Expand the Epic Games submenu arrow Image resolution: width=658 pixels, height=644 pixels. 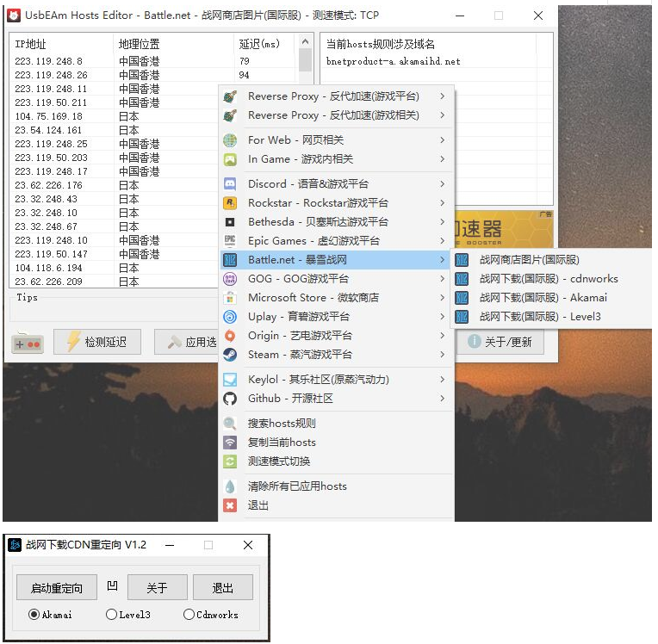[443, 241]
